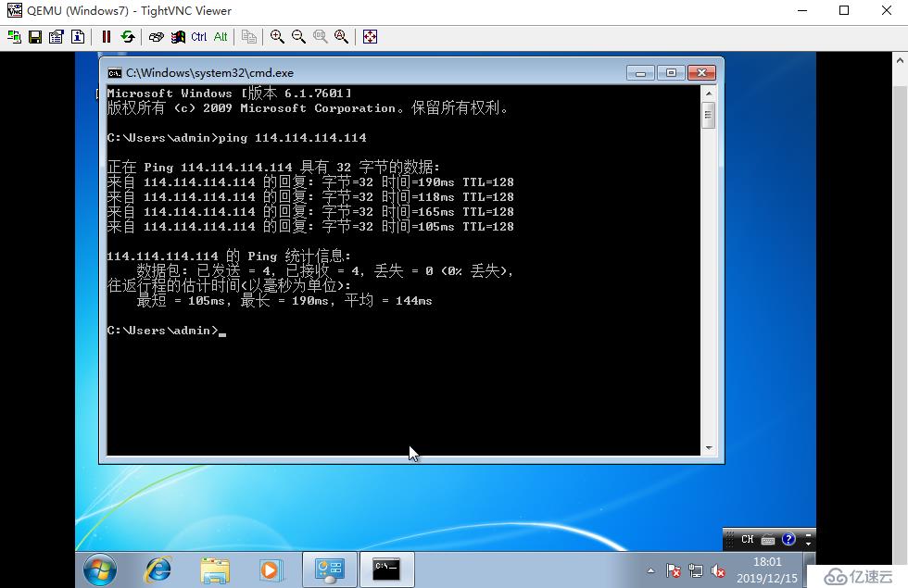Switch to full screen mode
Image resolution: width=908 pixels, height=588 pixels.
(x=370, y=37)
